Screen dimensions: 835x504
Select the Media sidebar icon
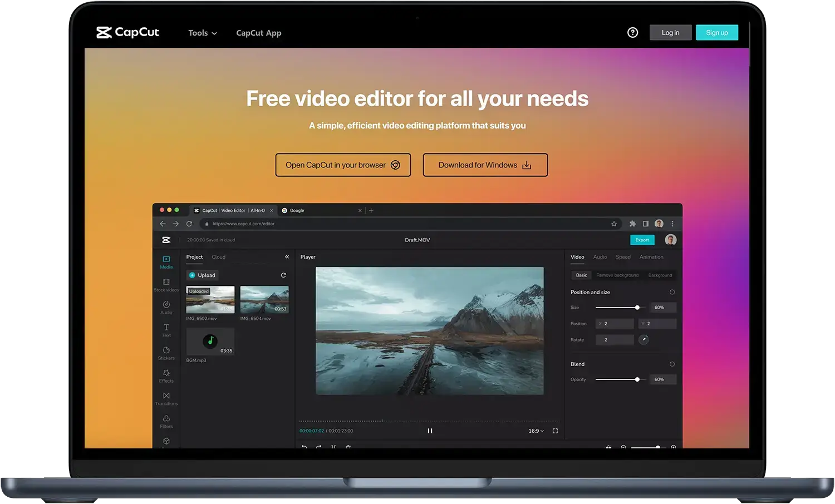[166, 262]
